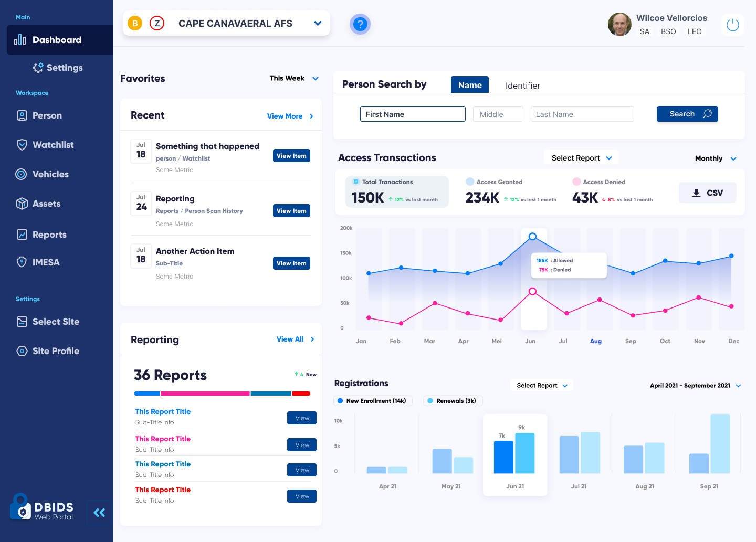Click the Last Name input field
This screenshot has height=542, width=756.
pos(582,114)
